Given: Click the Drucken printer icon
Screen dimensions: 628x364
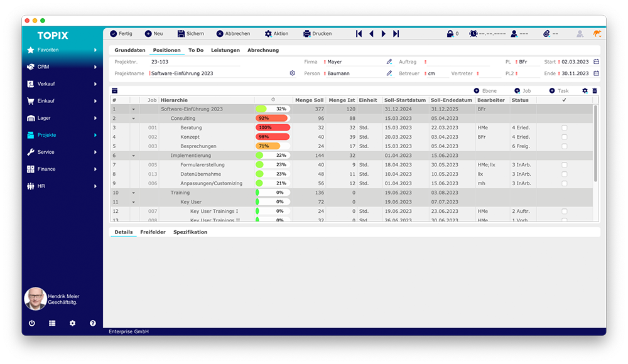Looking at the screenshot, I should [x=307, y=34].
